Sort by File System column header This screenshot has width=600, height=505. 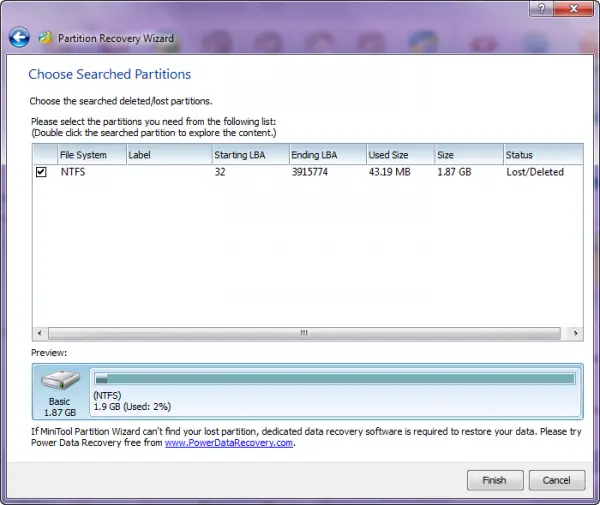pos(92,155)
